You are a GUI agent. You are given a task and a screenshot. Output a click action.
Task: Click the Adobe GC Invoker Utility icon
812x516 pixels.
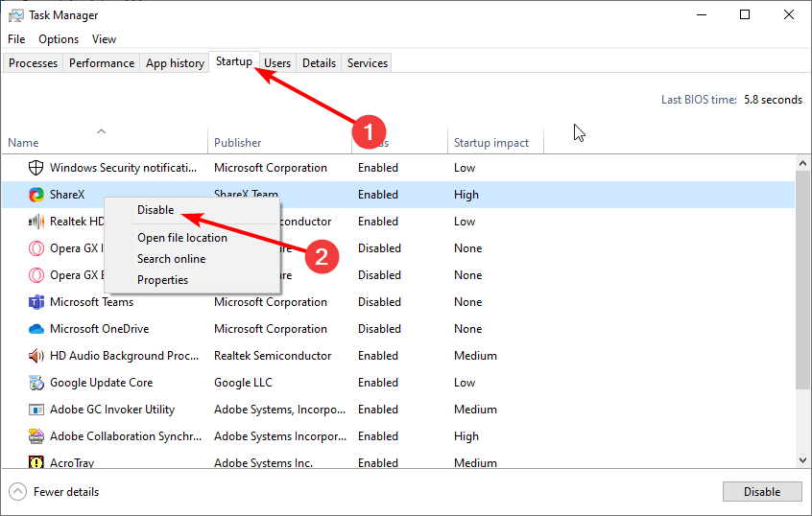coord(36,410)
